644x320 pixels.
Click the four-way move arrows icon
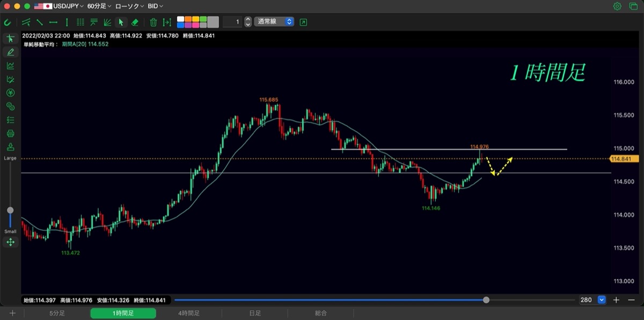coord(10,242)
